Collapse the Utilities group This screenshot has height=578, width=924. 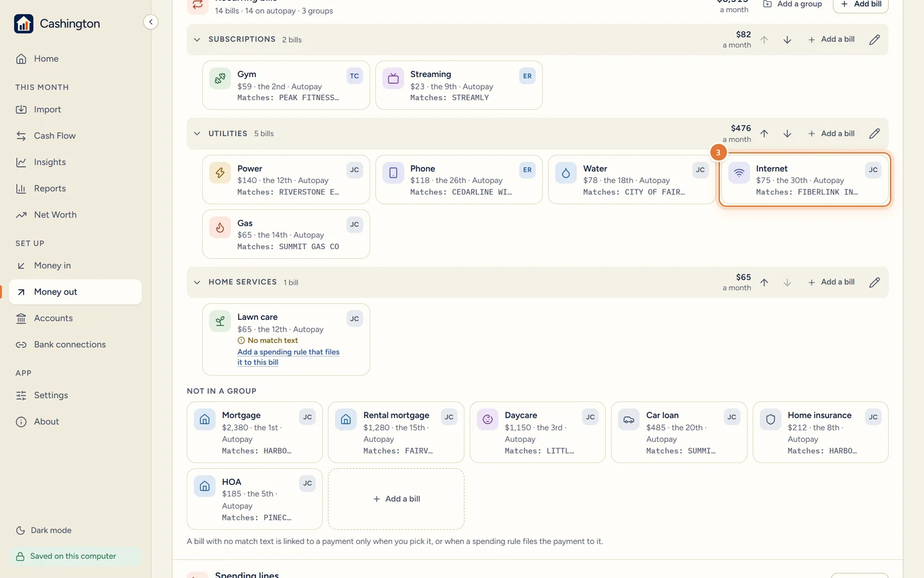(197, 134)
